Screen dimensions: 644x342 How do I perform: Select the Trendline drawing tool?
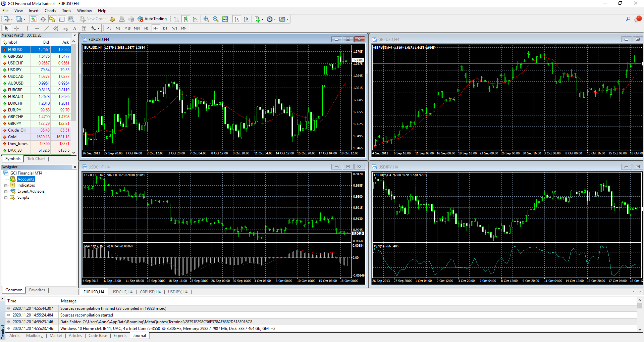coord(46,28)
